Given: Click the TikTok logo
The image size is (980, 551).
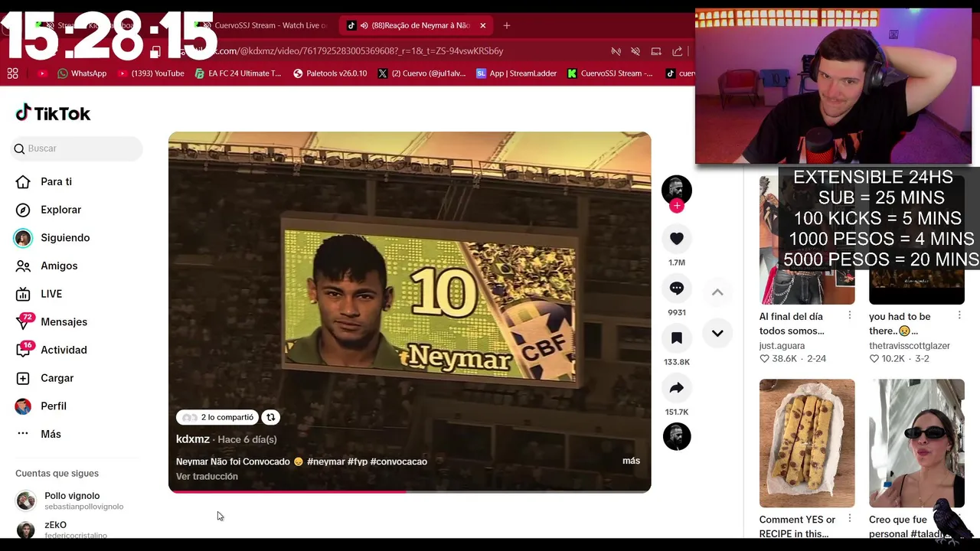Looking at the screenshot, I should pos(53,113).
